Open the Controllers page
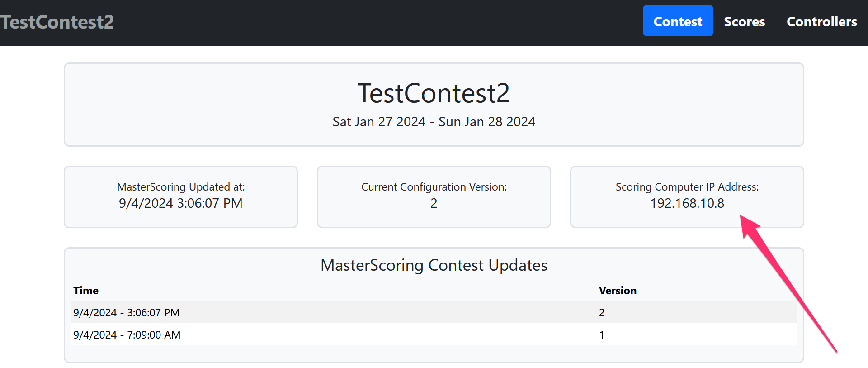Screen dimensions: 868x368 (821, 21)
